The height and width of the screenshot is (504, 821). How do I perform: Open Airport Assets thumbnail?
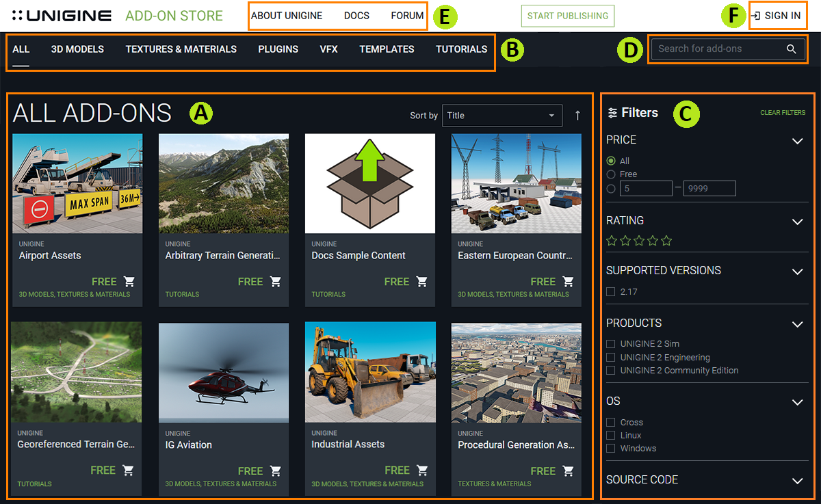pyautogui.click(x=77, y=183)
